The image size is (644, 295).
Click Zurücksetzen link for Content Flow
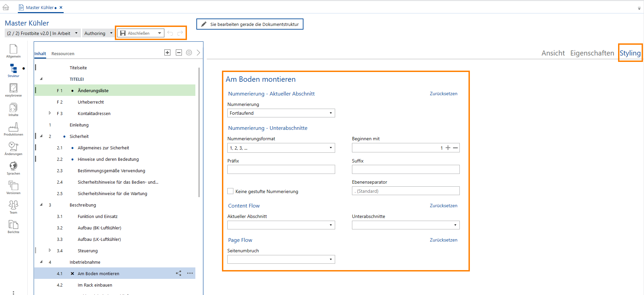coord(443,206)
